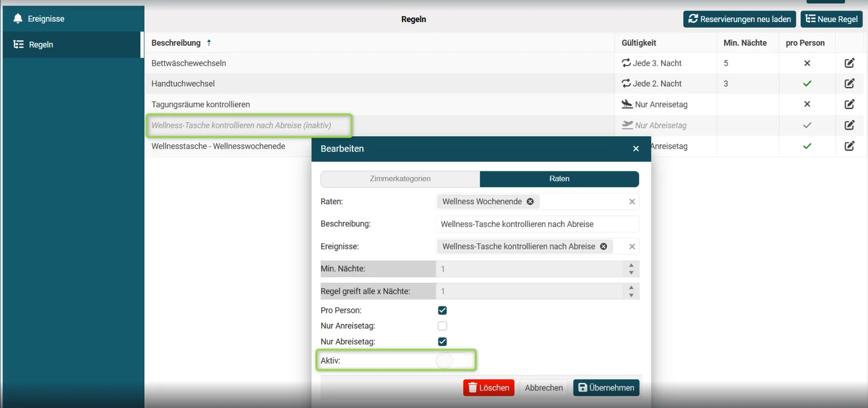Image resolution: width=868 pixels, height=408 pixels.
Task: Click the Löschen button
Action: pyautogui.click(x=489, y=388)
